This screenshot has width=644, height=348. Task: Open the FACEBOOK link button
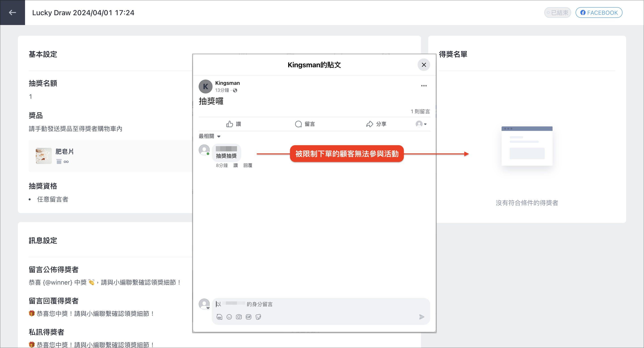tap(599, 13)
